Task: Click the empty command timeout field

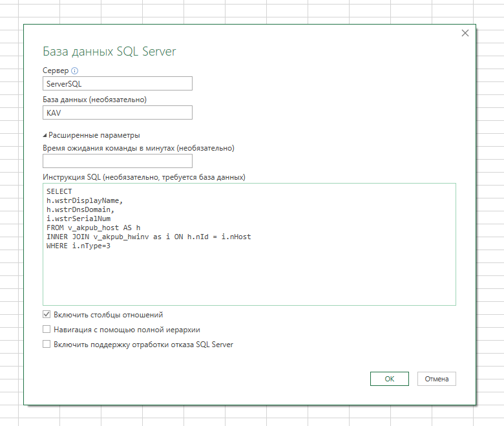Action: pos(118,161)
